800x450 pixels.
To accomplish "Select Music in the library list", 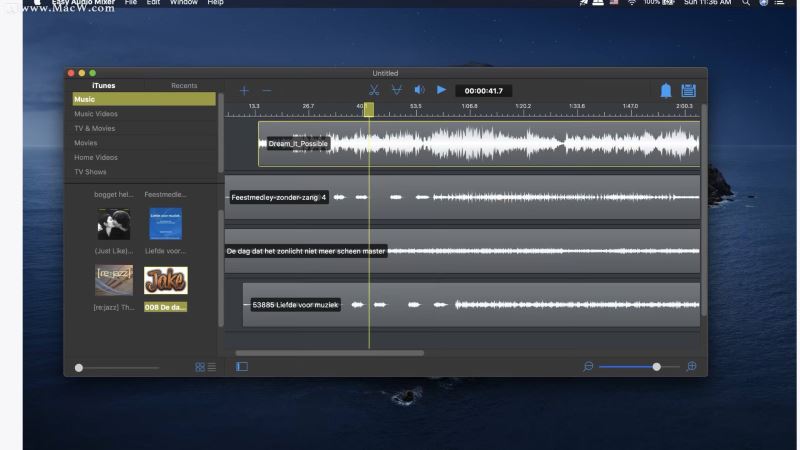I will point(144,99).
